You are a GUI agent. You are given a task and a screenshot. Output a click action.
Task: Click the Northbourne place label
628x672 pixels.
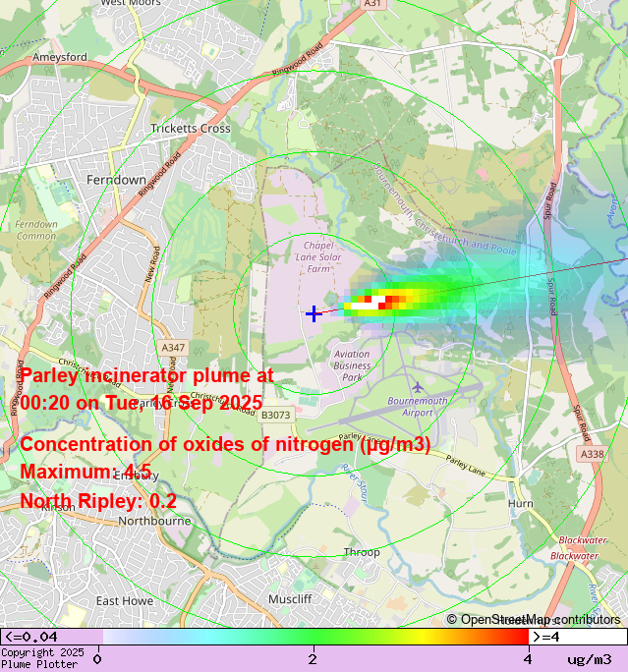[x=154, y=521]
